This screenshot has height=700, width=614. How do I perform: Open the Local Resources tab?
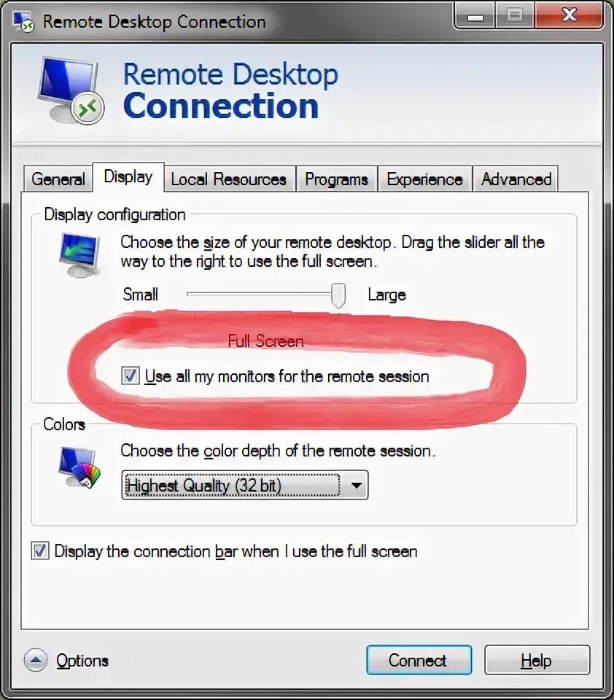[229, 179]
